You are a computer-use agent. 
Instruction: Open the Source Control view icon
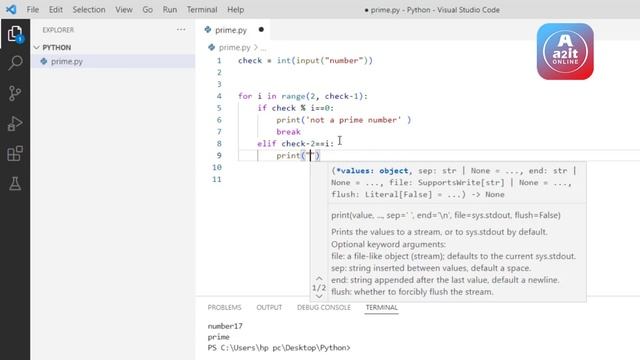coord(15,93)
